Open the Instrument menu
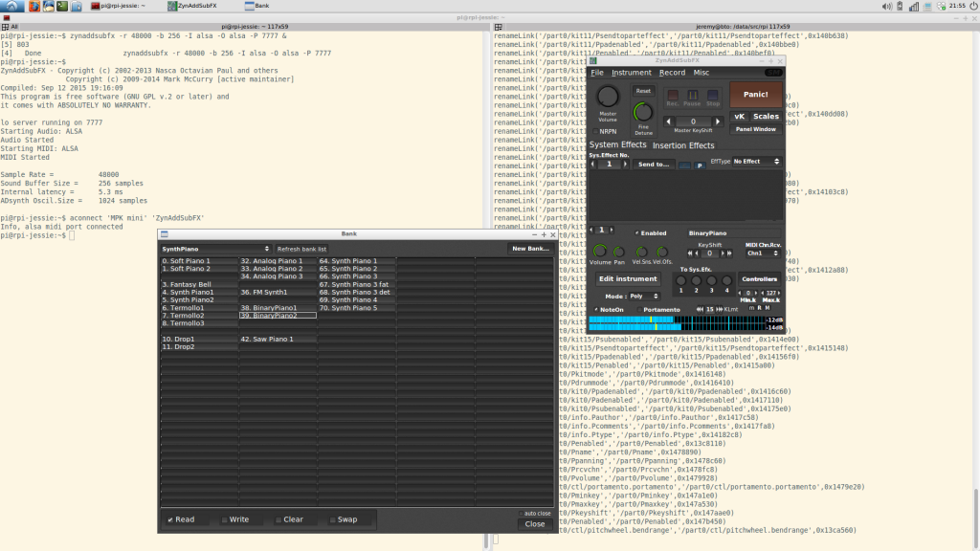Screen dimensions: 980x551 click(632, 73)
